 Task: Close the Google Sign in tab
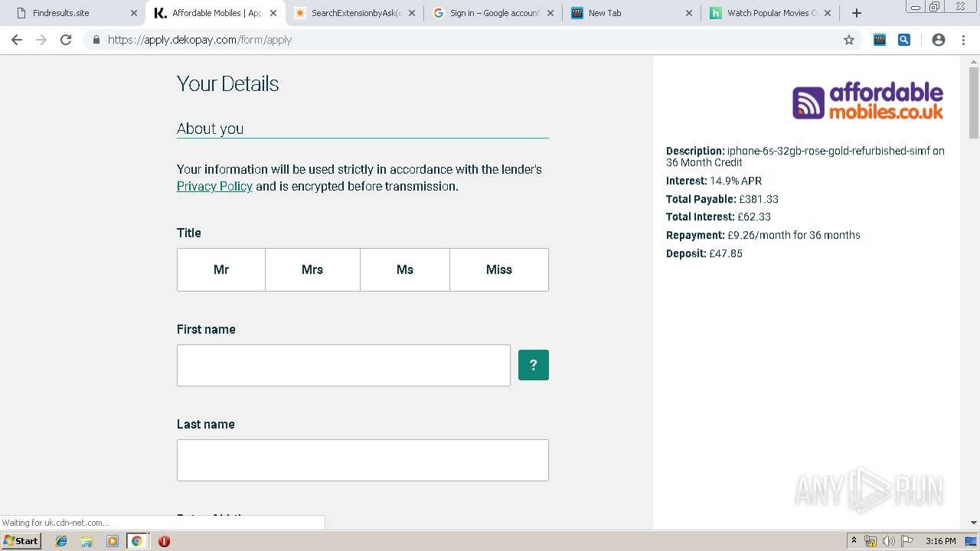point(550,13)
